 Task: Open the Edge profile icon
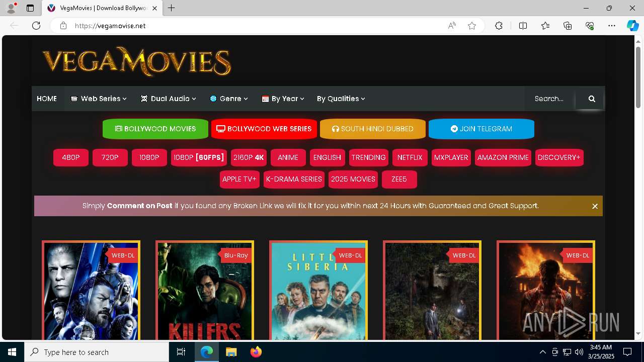(x=11, y=8)
